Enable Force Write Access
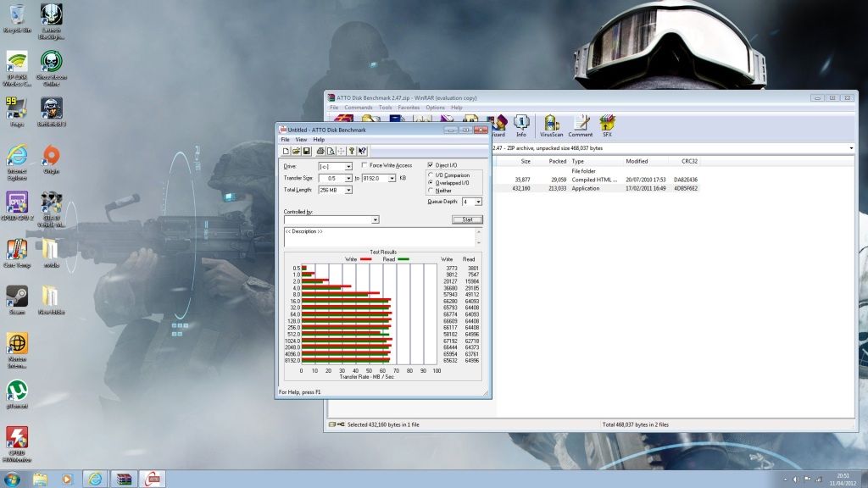The image size is (868, 488). [364, 165]
